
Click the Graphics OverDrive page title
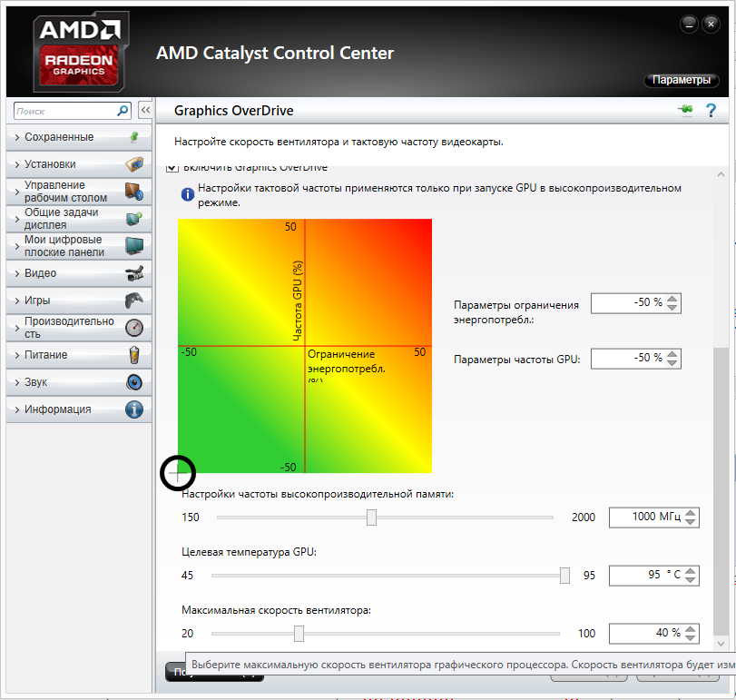234,111
